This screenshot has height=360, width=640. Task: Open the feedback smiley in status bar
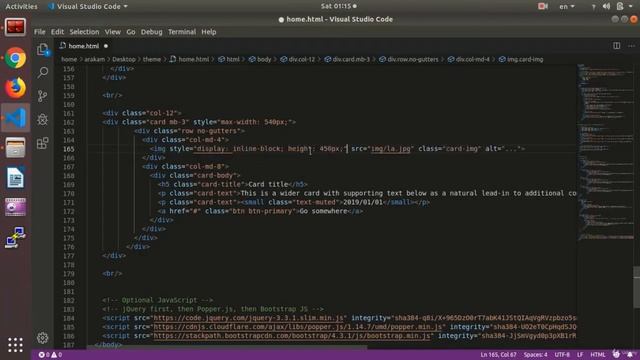tap(616, 355)
